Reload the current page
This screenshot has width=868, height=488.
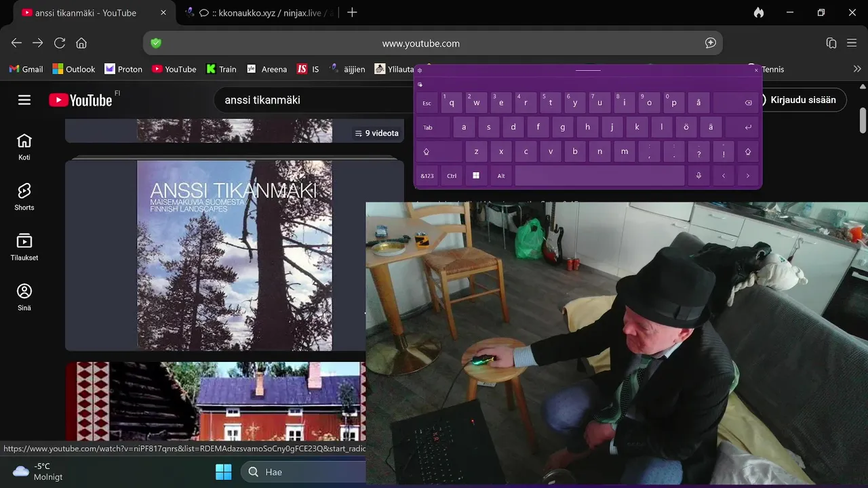(x=60, y=43)
